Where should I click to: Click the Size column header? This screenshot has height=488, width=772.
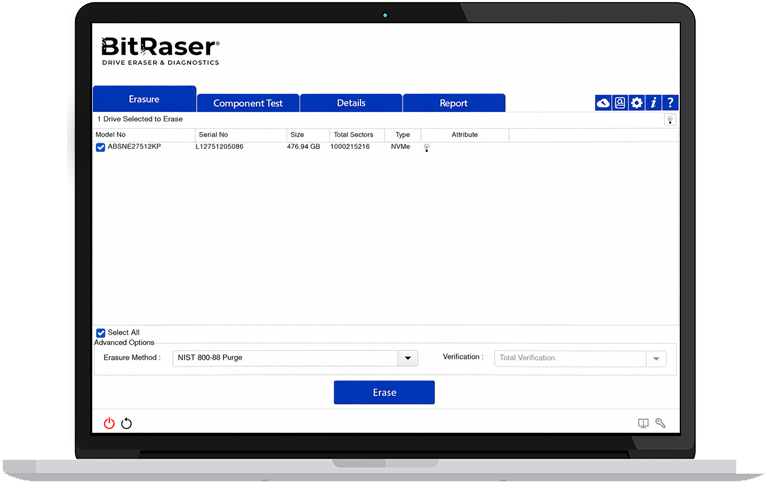point(308,135)
